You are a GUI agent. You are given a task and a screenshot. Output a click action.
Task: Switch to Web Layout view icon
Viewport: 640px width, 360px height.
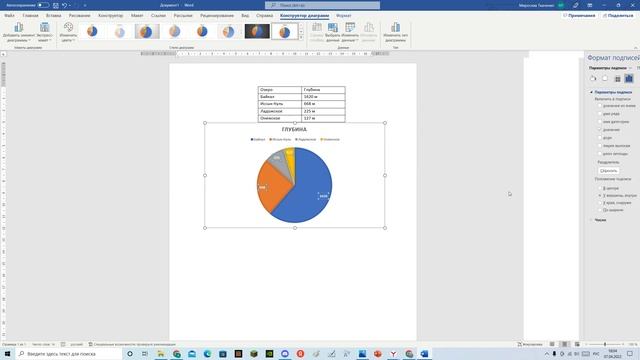click(x=577, y=344)
